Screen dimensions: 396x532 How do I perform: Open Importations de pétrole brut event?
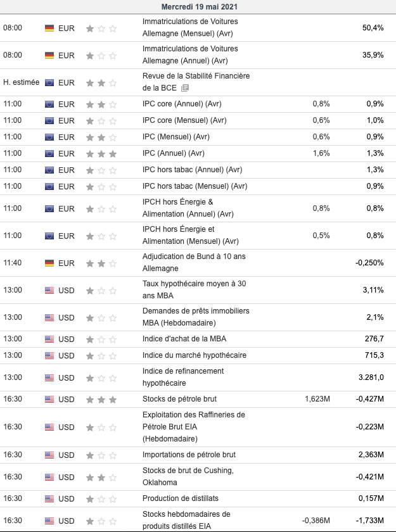[x=189, y=455]
